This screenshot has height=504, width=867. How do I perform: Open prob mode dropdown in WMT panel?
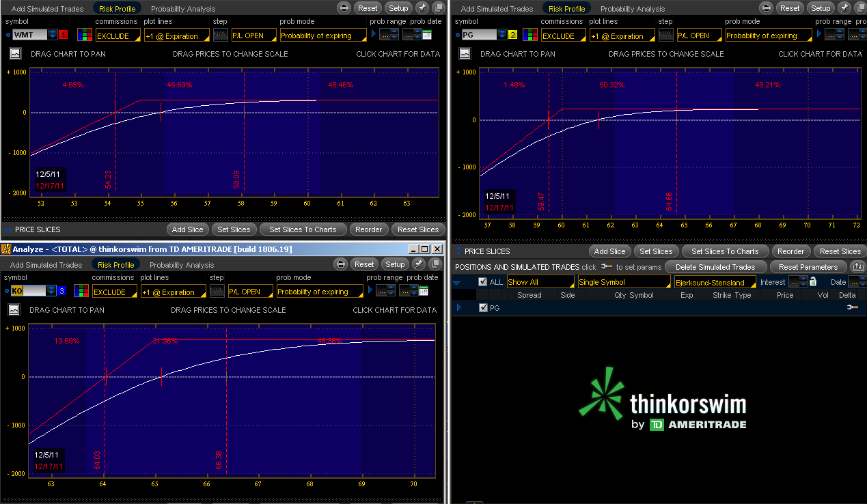click(322, 36)
